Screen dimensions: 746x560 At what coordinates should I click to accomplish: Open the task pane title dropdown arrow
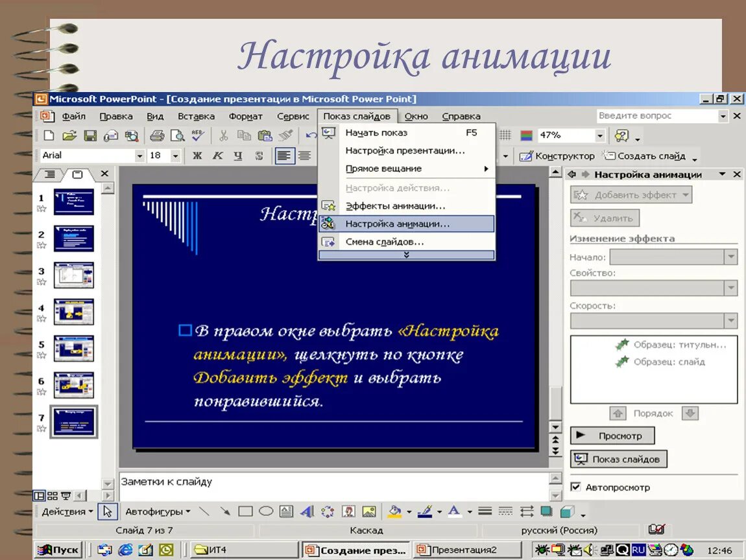pos(722,174)
